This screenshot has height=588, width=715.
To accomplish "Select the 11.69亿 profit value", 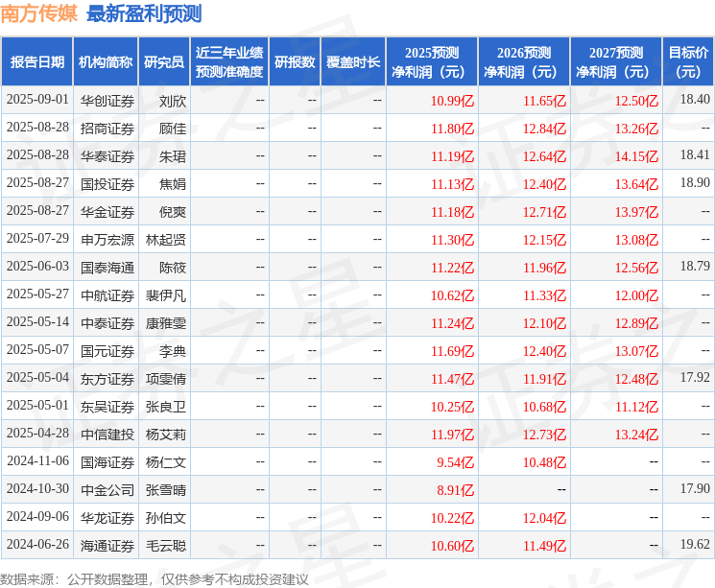I will 452,351.
